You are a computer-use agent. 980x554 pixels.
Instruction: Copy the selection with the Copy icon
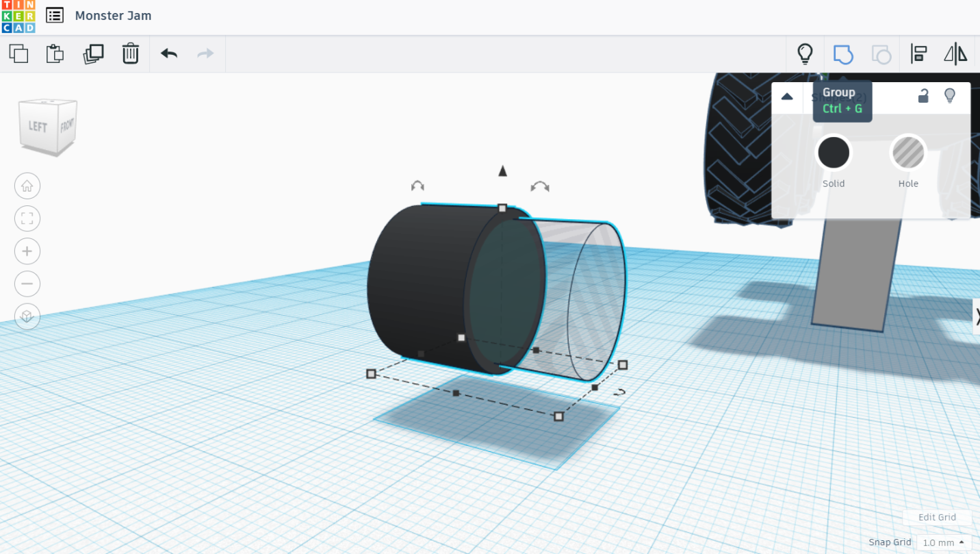pyautogui.click(x=18, y=53)
